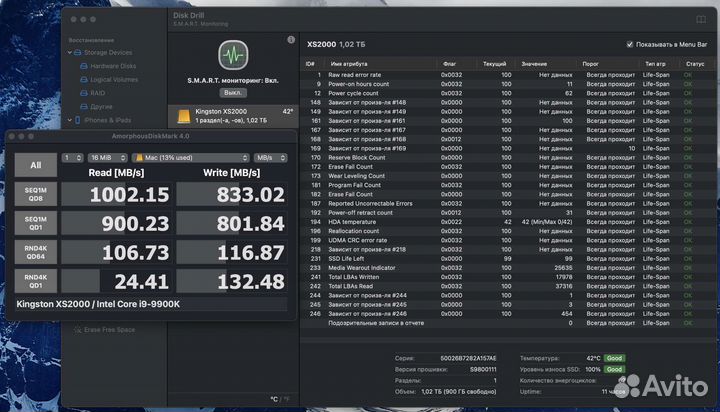Click the Phones & iPads device icon

point(78,120)
